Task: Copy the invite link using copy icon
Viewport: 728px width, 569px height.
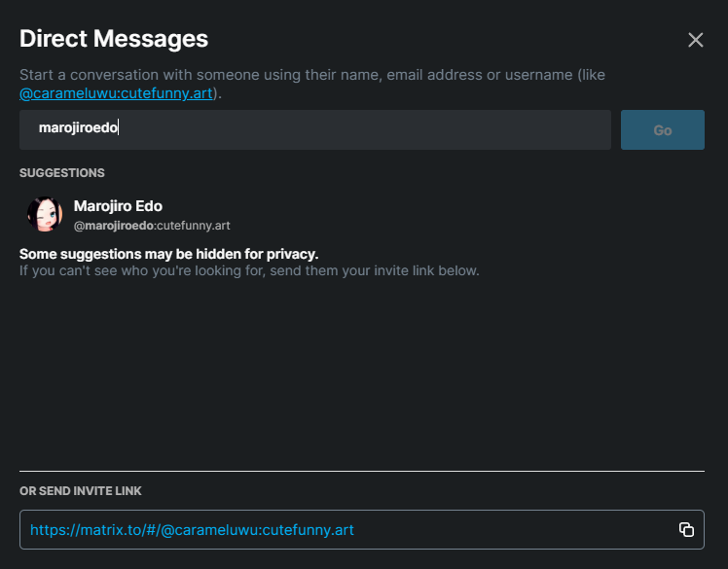Action: 686,529
